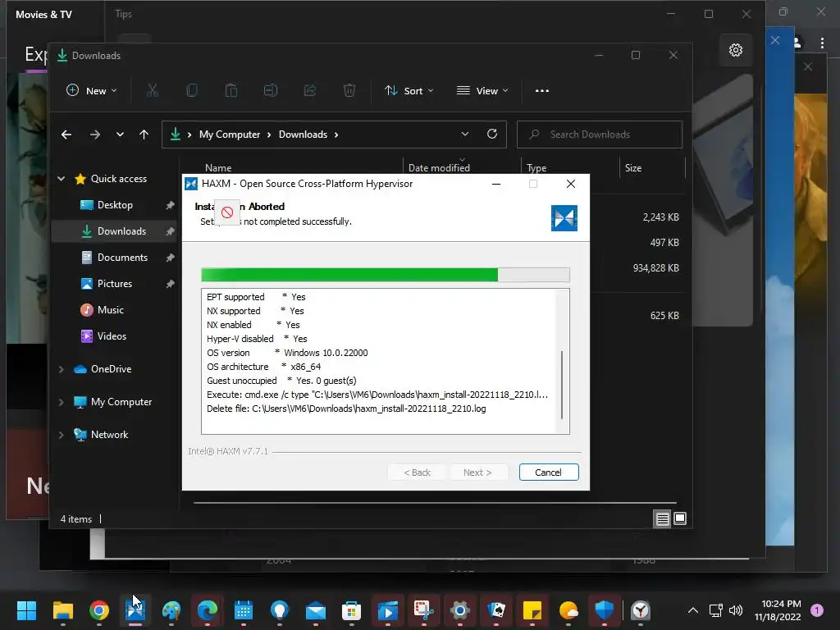This screenshot has width=840, height=630.
Task: Open the notification badge in the taskbar
Action: 817,609
